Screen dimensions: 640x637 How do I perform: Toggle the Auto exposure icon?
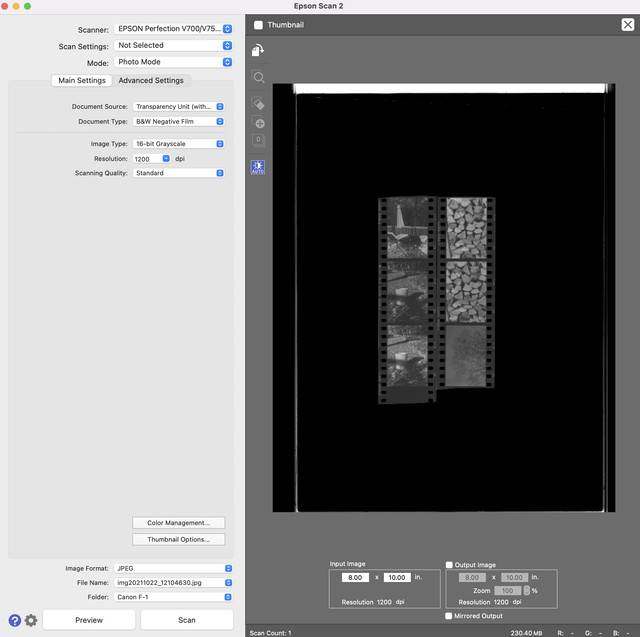pos(259,166)
